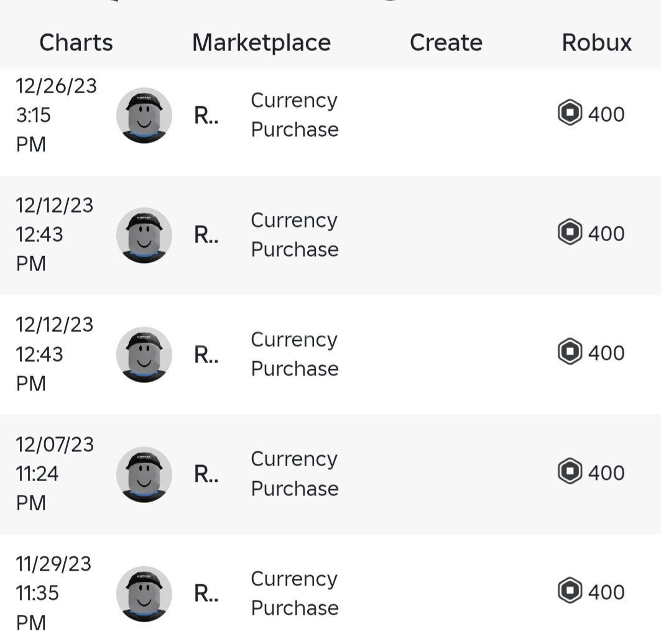The image size is (661, 644).
Task: Select Currency Purchase text in 12/26/23 row
Action: 294,115
